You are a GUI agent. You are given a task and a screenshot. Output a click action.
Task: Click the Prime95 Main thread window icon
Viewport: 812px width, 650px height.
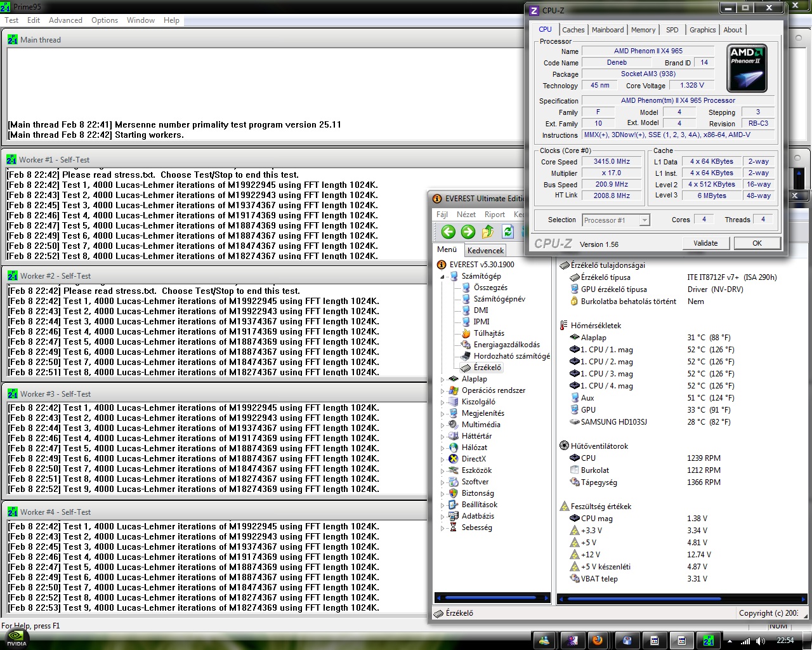(x=13, y=39)
